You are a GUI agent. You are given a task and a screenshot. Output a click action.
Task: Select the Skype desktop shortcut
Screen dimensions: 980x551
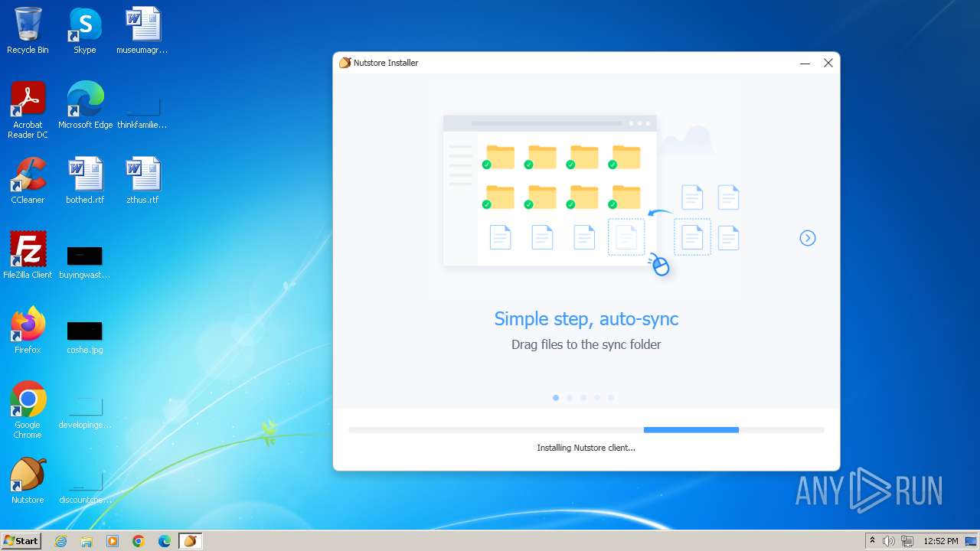coord(85,31)
